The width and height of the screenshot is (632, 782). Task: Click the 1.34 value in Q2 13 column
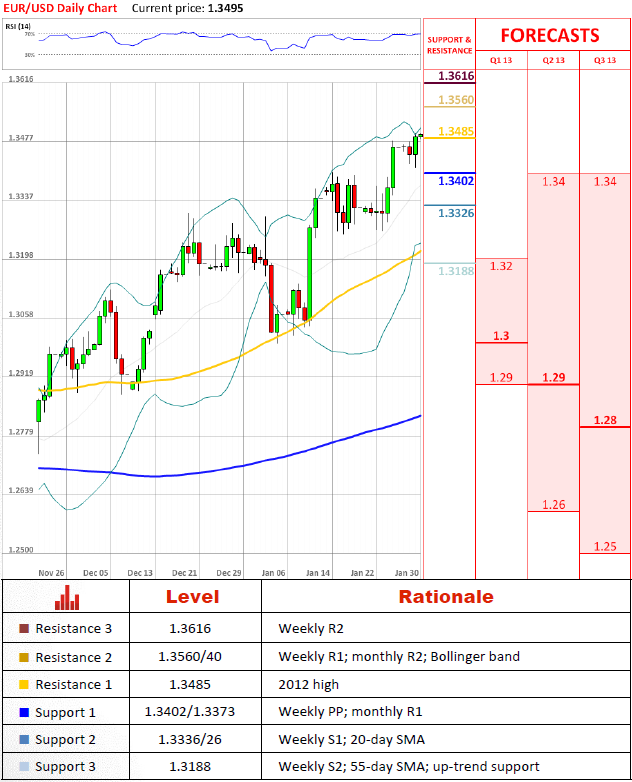pos(554,182)
